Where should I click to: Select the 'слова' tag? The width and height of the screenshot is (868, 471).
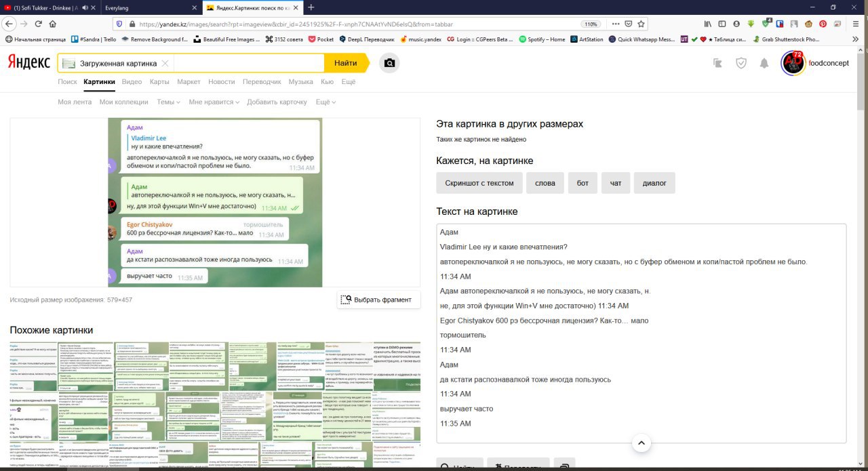coord(545,183)
